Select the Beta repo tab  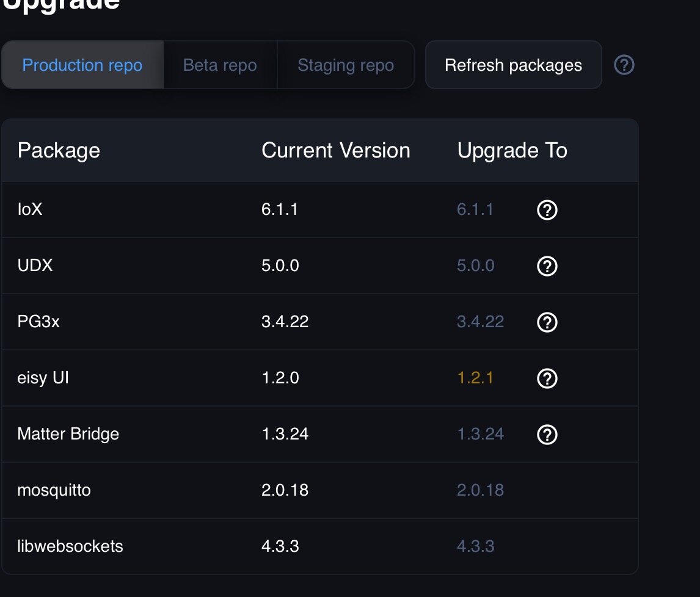pos(220,65)
